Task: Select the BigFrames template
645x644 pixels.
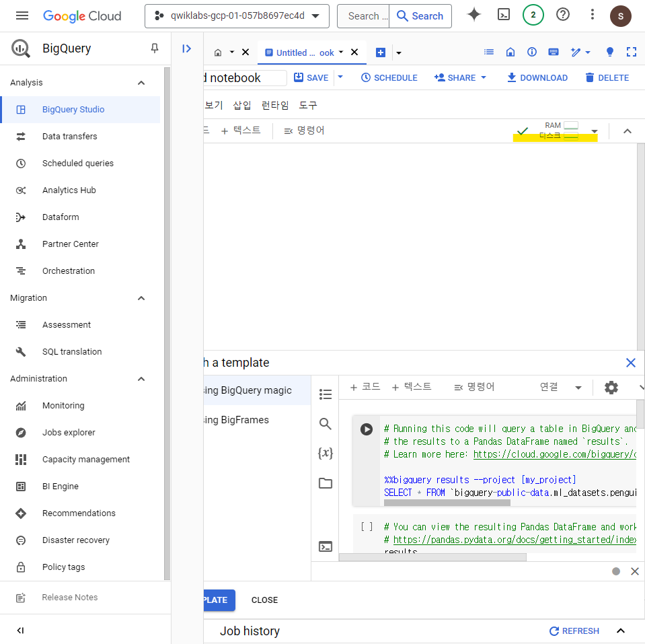Action: (257, 420)
